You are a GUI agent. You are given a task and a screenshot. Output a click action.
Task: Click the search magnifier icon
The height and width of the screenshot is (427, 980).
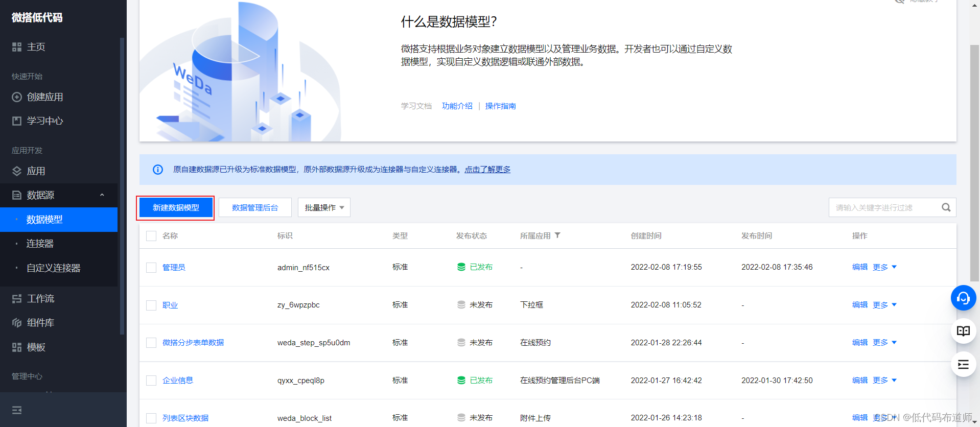coord(946,207)
